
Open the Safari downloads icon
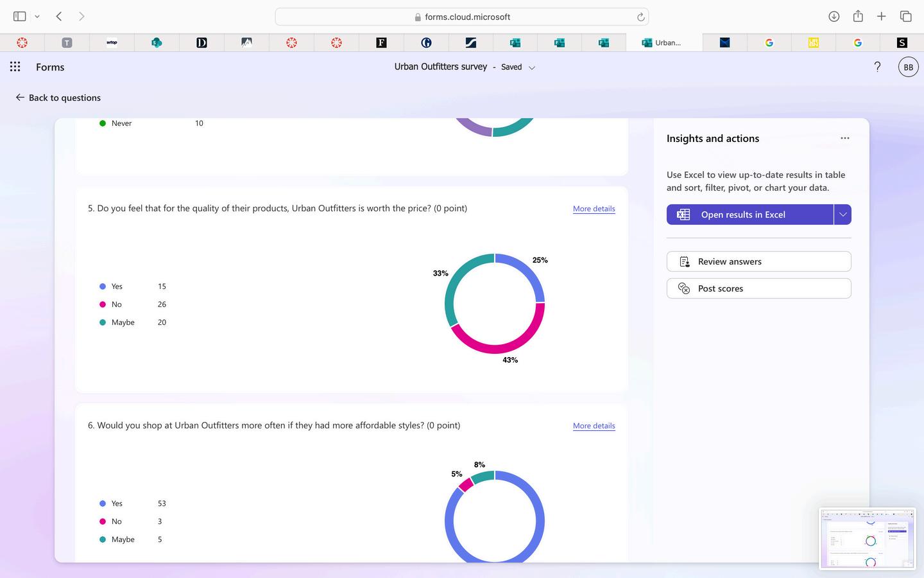coord(834,17)
